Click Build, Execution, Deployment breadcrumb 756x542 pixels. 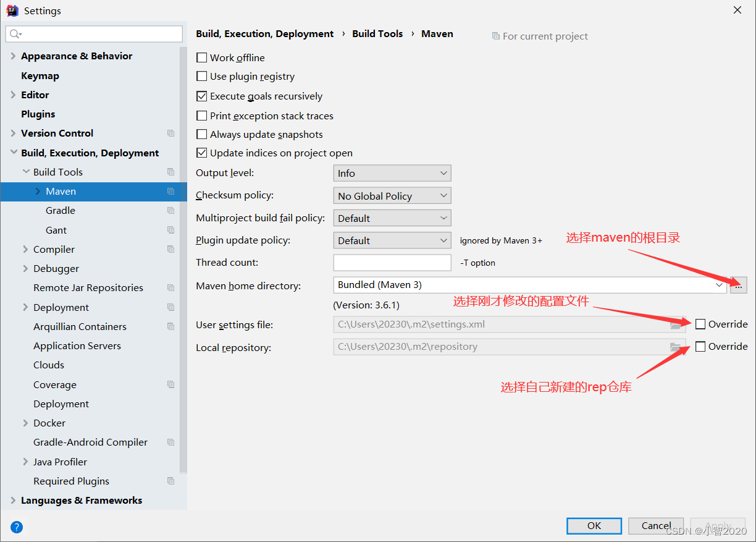(265, 34)
